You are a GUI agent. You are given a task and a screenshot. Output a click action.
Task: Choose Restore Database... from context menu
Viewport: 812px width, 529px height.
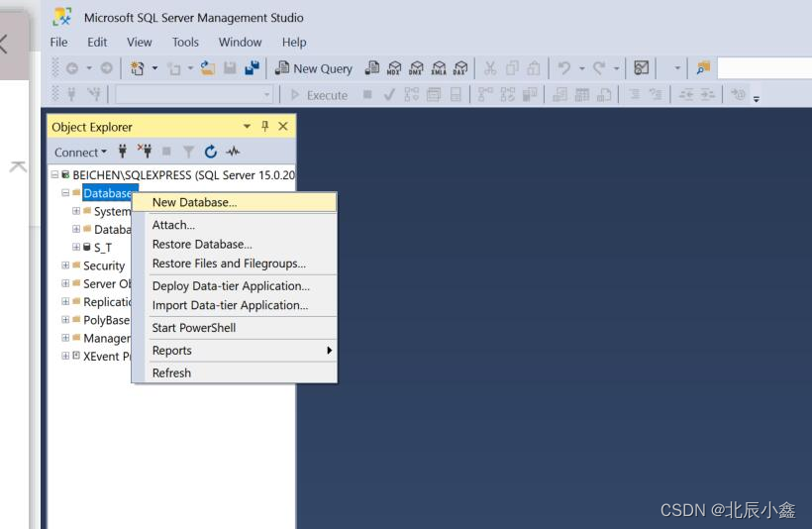tap(235, 244)
